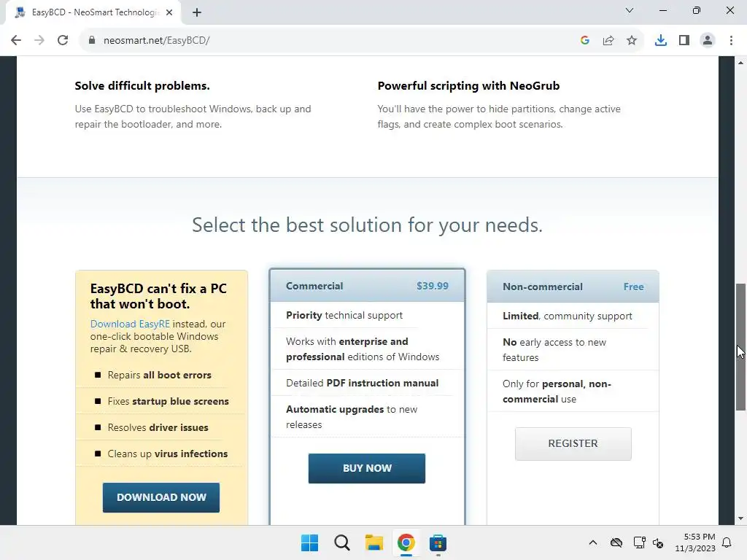Click 'Fixes startup blue screens' bullet
The image size is (747, 560).
pos(168,401)
